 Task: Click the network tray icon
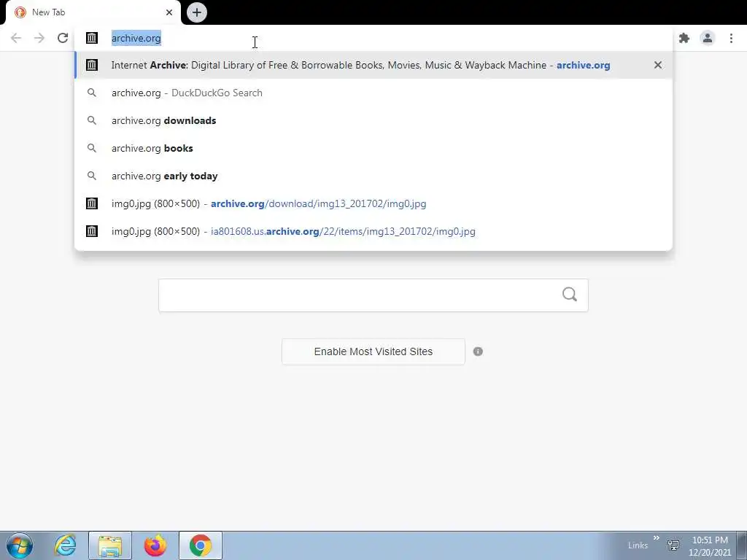[673, 545]
